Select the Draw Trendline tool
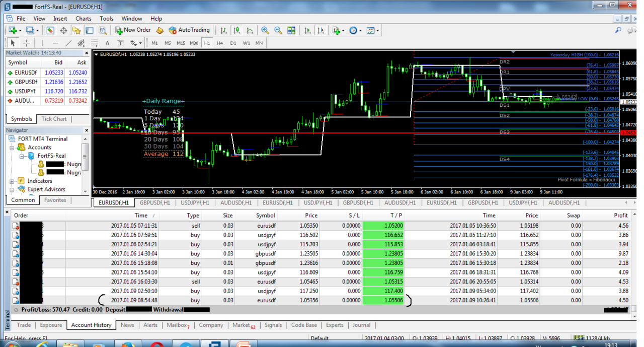The image size is (644, 347). click(x=68, y=43)
